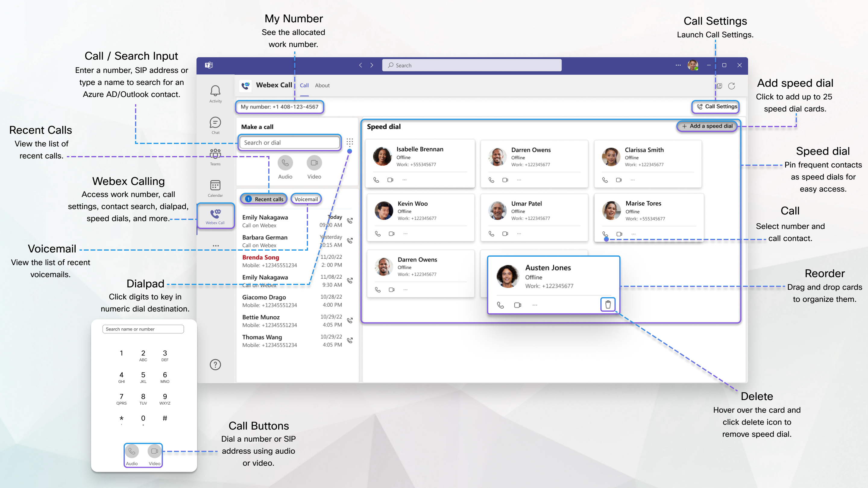Open the dialpad grid icon beside search field
The height and width of the screenshot is (488, 868).
(x=349, y=142)
